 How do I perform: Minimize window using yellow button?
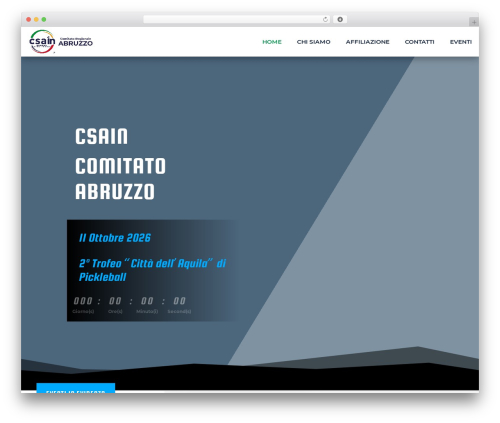coord(36,20)
